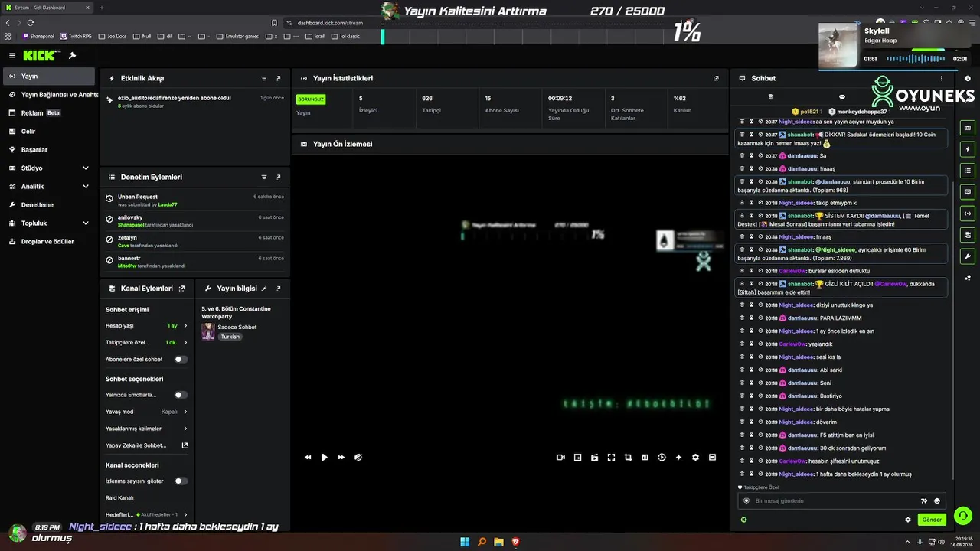Open Yapay Zeka ile Sohbet external link
This screenshot has height=551, width=980.
click(x=185, y=445)
